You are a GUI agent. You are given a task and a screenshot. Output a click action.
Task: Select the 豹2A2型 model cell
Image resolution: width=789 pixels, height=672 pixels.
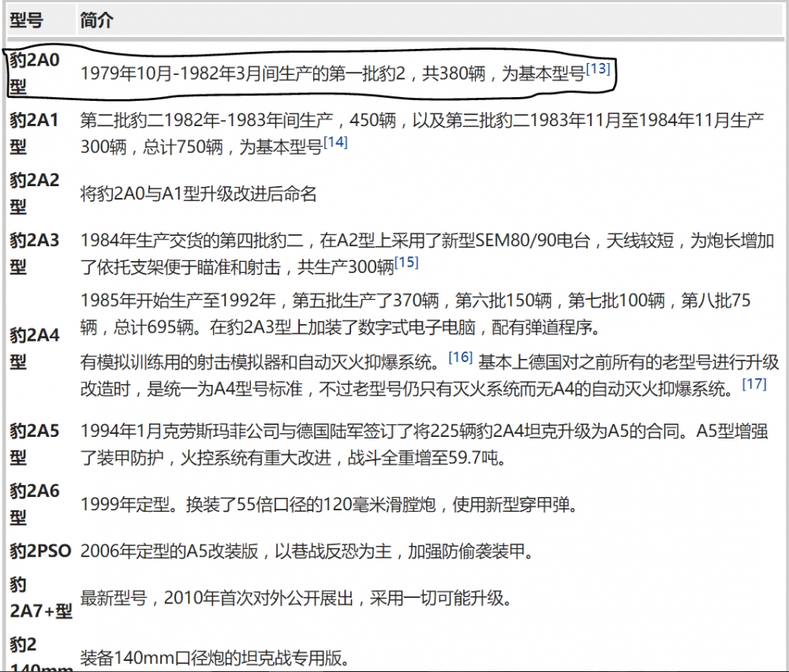(35, 193)
